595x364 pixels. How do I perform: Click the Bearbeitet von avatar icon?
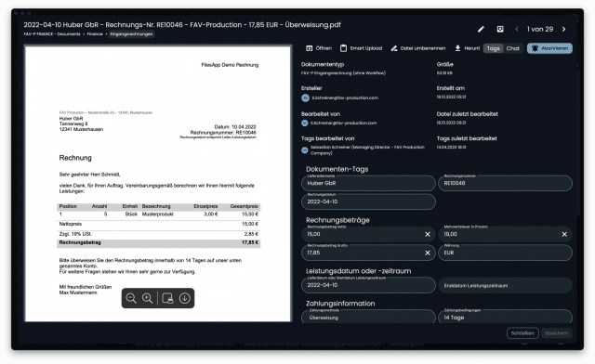point(304,123)
